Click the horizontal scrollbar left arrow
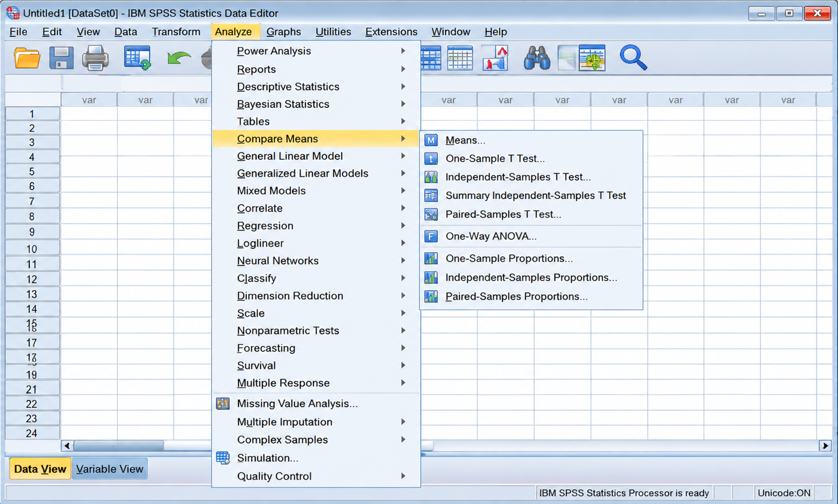This screenshot has width=838, height=504. [67, 446]
